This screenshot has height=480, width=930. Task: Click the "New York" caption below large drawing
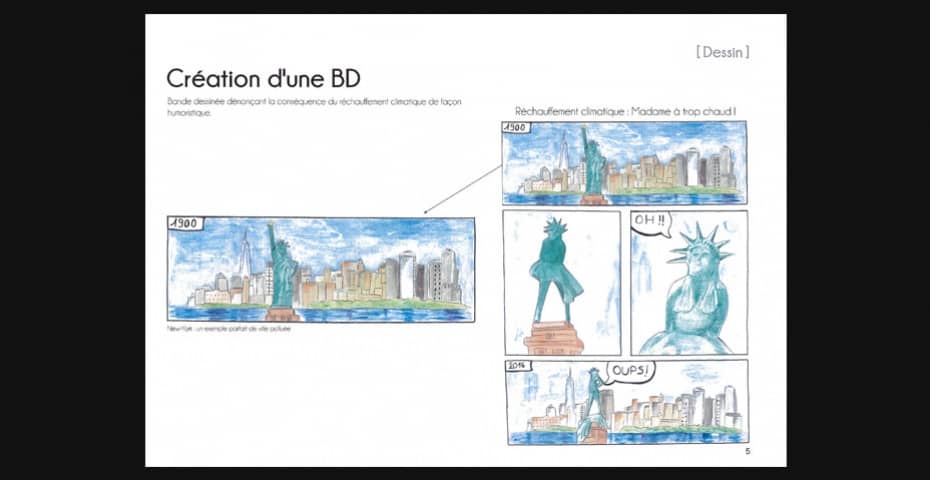pyautogui.click(x=228, y=328)
